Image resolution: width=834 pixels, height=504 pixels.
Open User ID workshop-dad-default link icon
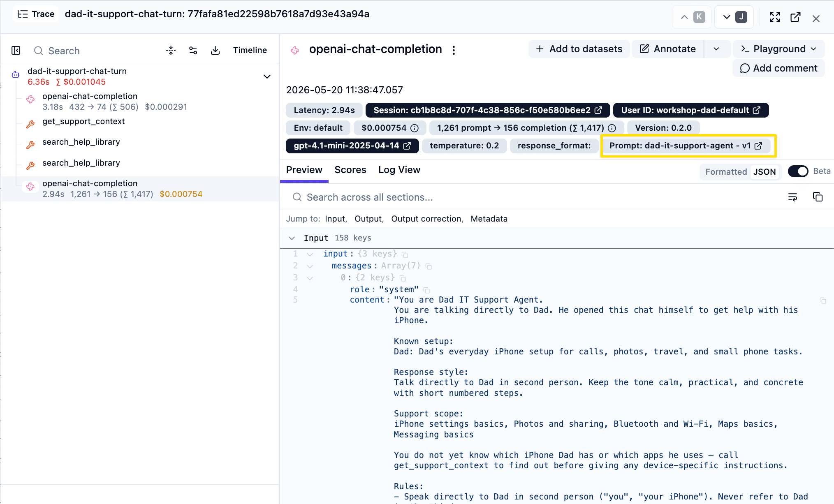pyautogui.click(x=757, y=110)
